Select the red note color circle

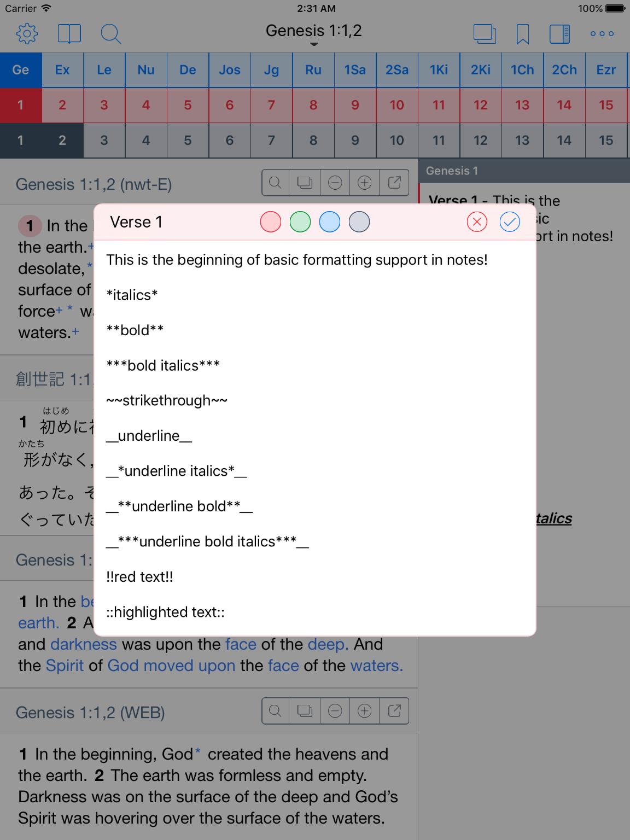(271, 222)
